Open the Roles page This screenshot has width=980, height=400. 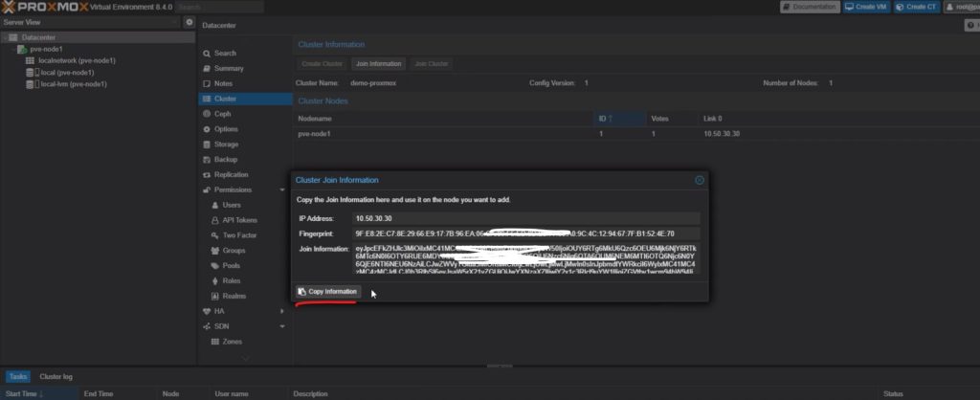point(232,280)
